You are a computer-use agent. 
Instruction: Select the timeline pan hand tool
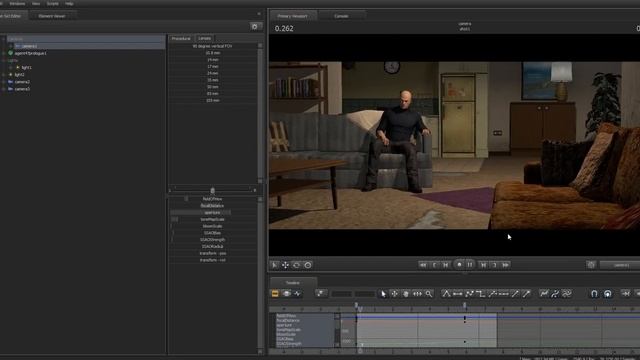point(406,294)
